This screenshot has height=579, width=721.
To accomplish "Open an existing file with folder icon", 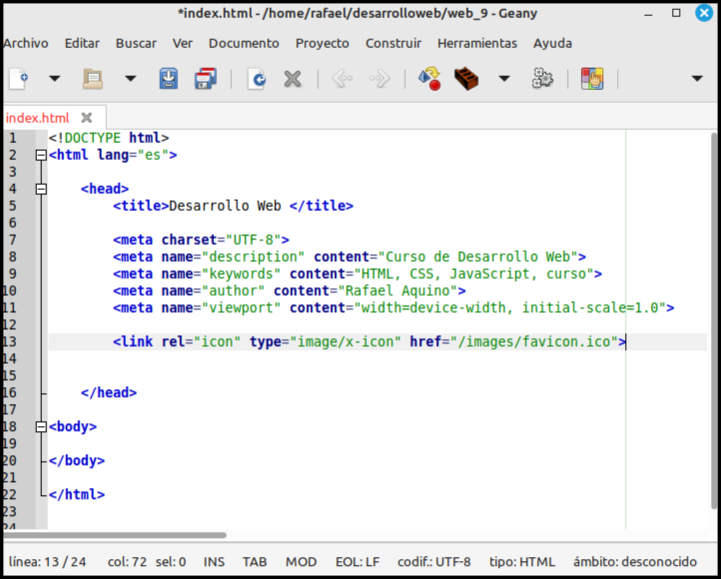I will tap(92, 79).
